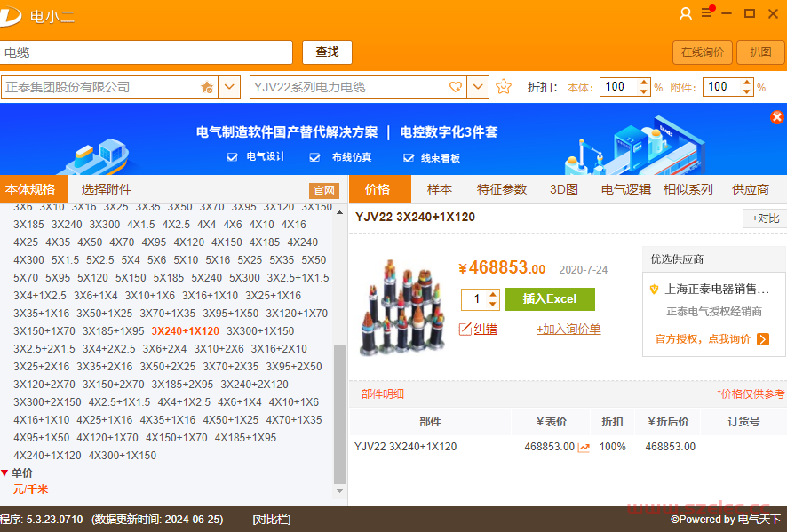Click the price trend chart icon next to 468853.00

click(x=584, y=447)
